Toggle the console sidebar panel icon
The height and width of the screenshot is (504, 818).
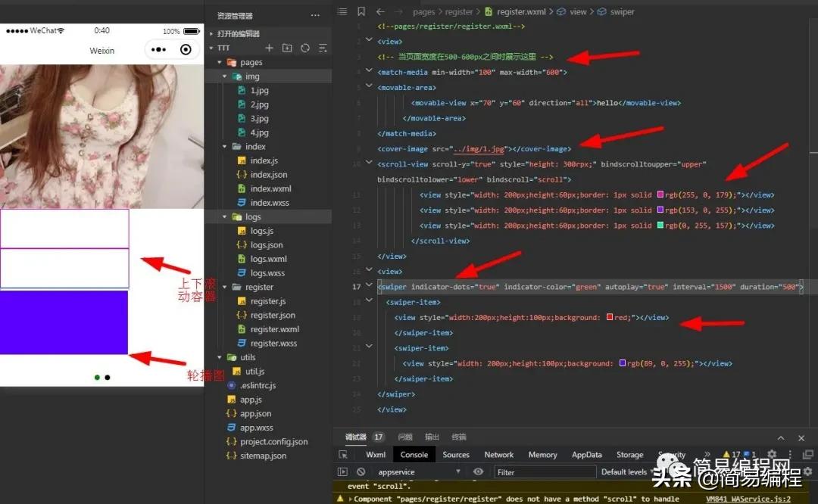(x=343, y=471)
